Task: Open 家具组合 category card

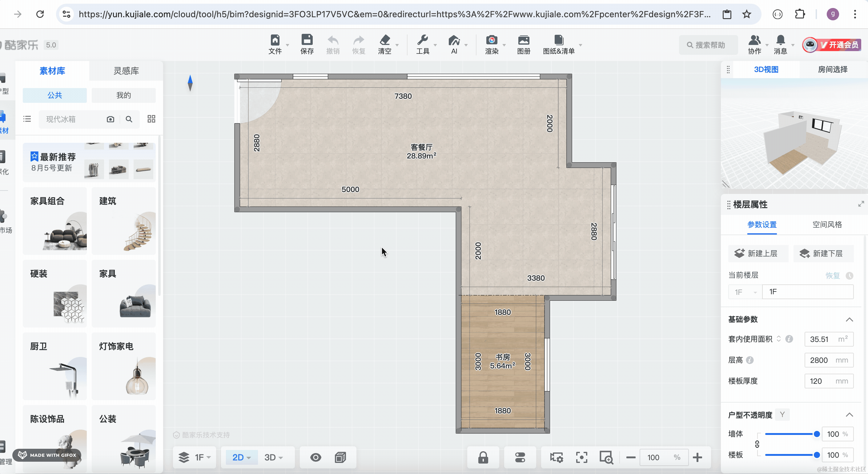Action: (54, 221)
